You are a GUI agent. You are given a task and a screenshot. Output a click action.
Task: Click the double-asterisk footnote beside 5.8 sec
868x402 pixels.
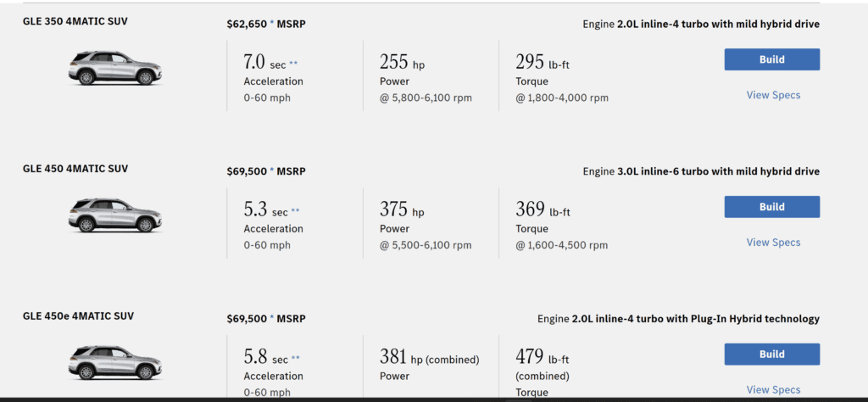click(295, 358)
